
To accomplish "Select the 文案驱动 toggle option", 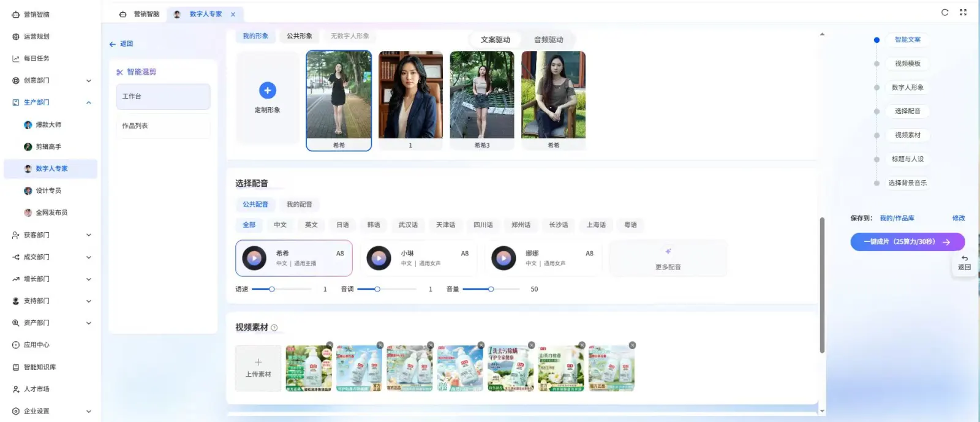I will coord(495,40).
